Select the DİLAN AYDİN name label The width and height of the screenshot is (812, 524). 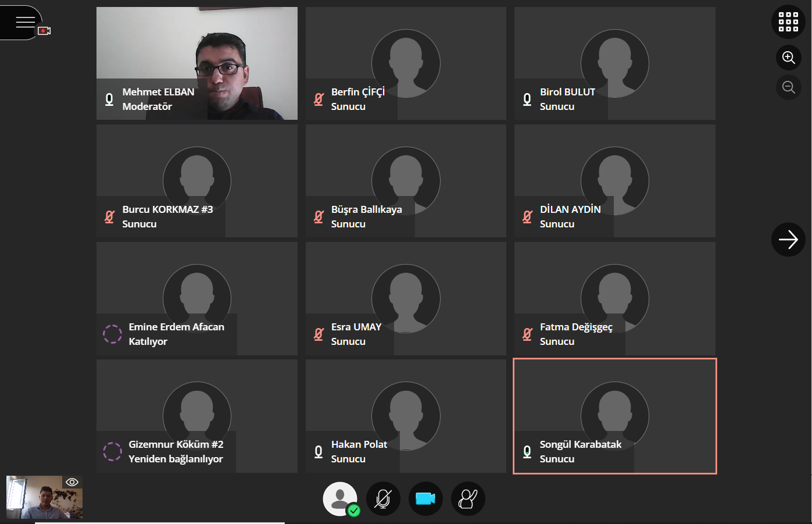tap(570, 209)
